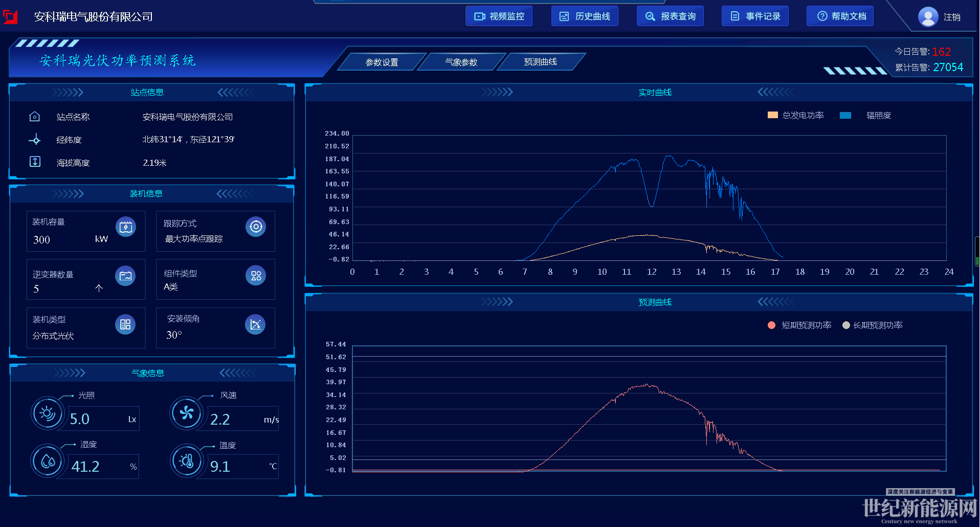Click the temperature thermometer icon
This screenshot has height=527, width=980.
click(x=187, y=461)
